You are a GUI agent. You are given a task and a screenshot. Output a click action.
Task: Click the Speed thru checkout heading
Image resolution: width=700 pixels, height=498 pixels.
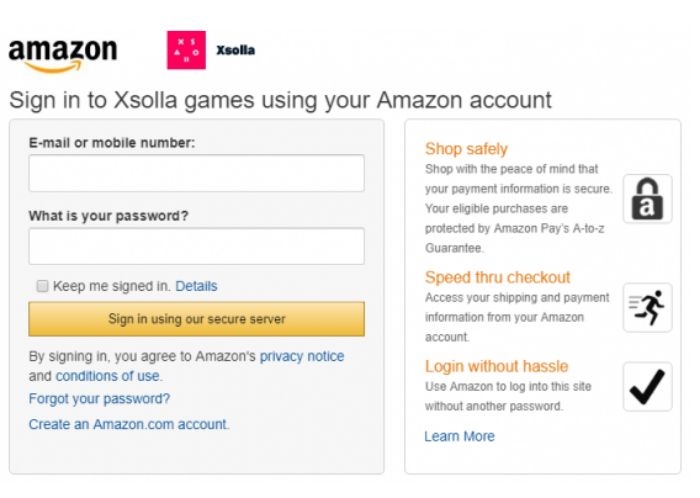[497, 277]
